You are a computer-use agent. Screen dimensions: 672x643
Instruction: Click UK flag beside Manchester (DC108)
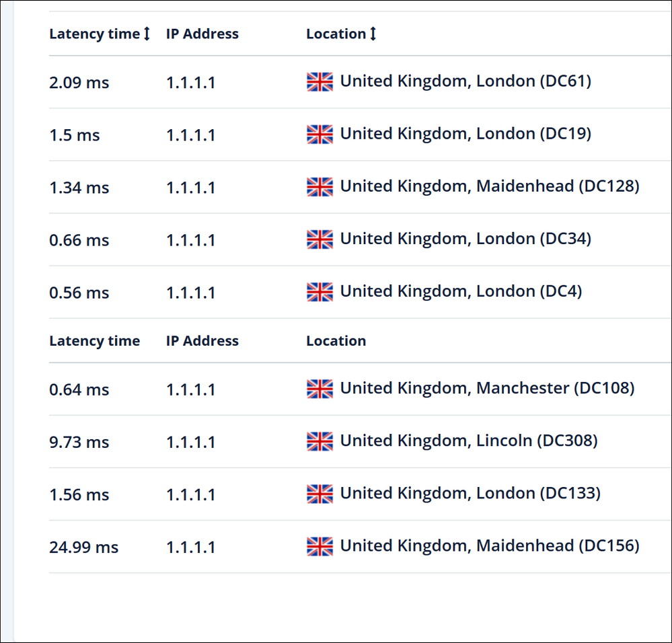click(x=320, y=389)
